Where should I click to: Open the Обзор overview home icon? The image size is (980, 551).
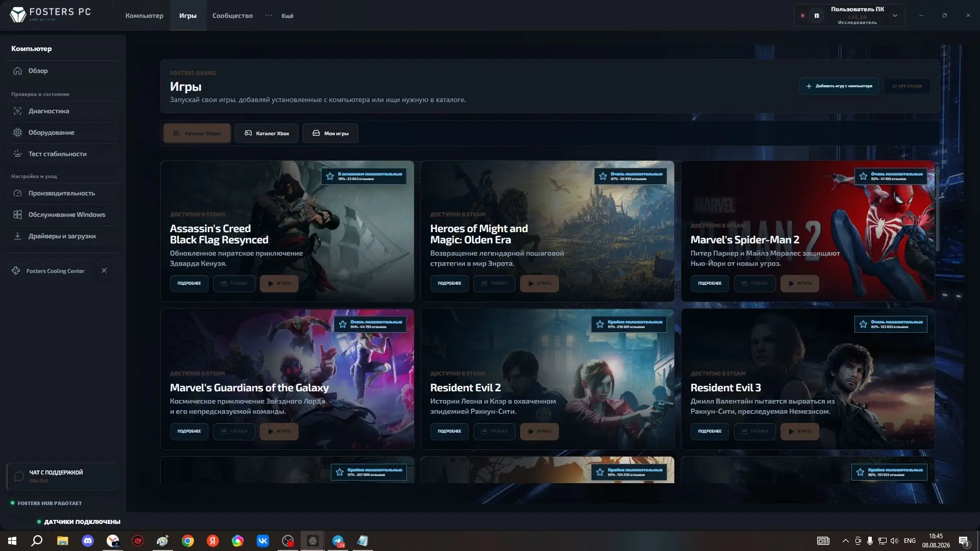pyautogui.click(x=17, y=71)
